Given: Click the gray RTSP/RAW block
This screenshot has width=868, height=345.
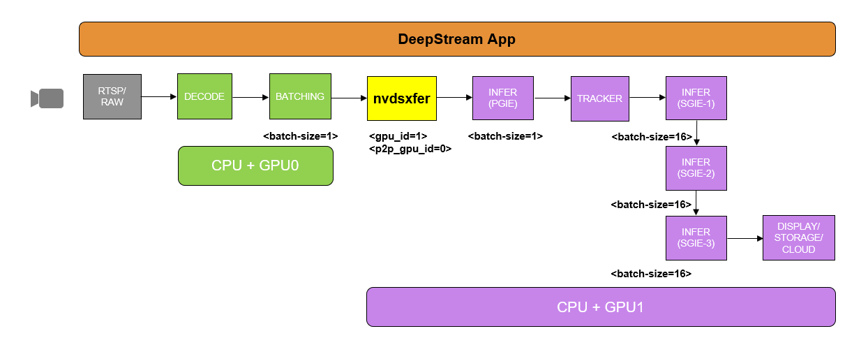Looking at the screenshot, I should pos(112,96).
